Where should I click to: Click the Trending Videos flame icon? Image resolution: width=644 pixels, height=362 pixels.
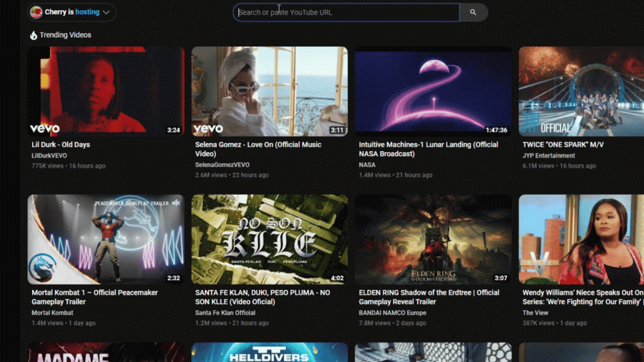pyautogui.click(x=33, y=35)
